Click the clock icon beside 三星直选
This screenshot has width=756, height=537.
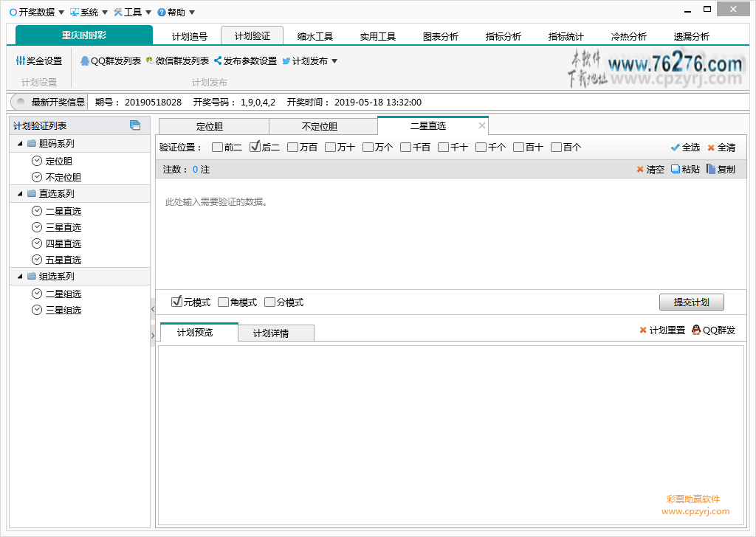tap(37, 227)
